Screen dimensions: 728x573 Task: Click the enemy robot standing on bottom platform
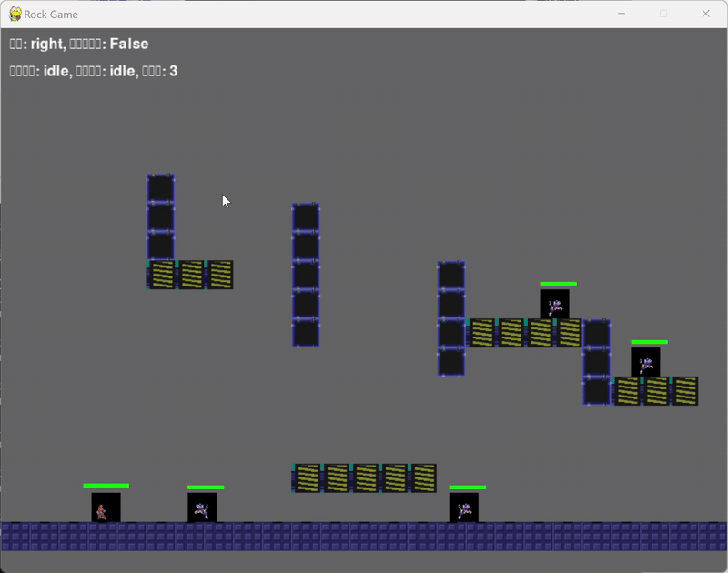202,508
